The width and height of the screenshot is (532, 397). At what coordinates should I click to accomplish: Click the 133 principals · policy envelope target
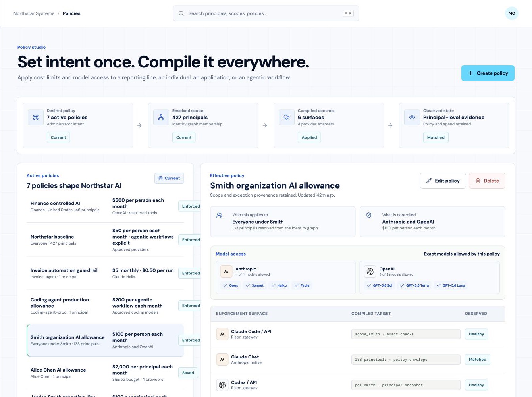click(406, 360)
